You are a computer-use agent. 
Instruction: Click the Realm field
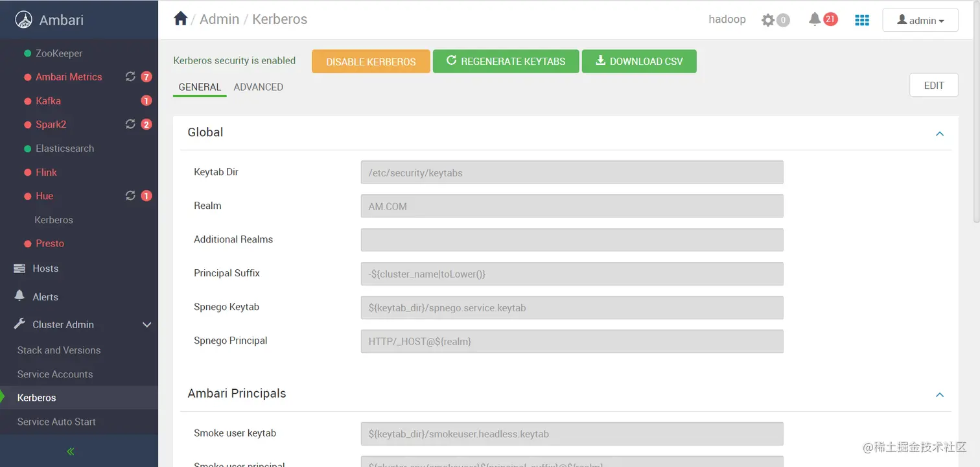pos(572,206)
